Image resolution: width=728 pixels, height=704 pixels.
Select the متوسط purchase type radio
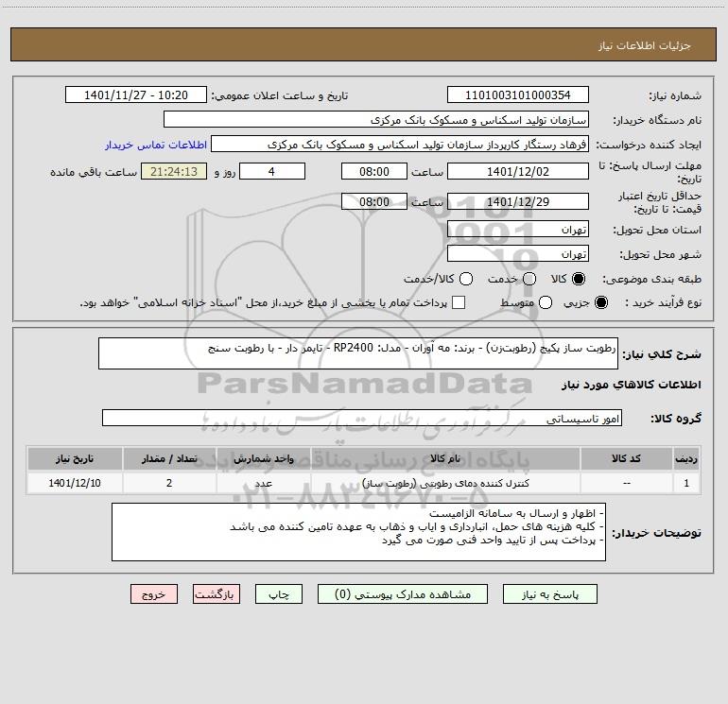point(546,302)
